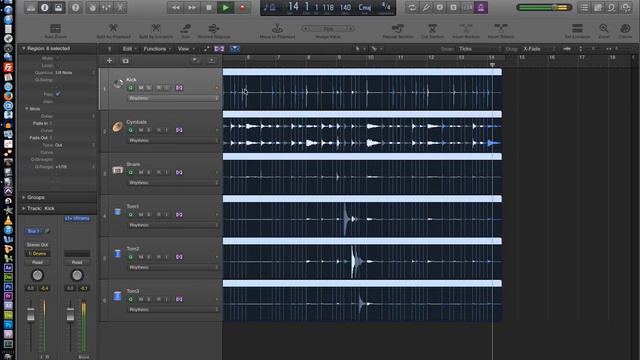Open Loop Browser button
The height and width of the screenshot is (360, 640).
(611, 7)
